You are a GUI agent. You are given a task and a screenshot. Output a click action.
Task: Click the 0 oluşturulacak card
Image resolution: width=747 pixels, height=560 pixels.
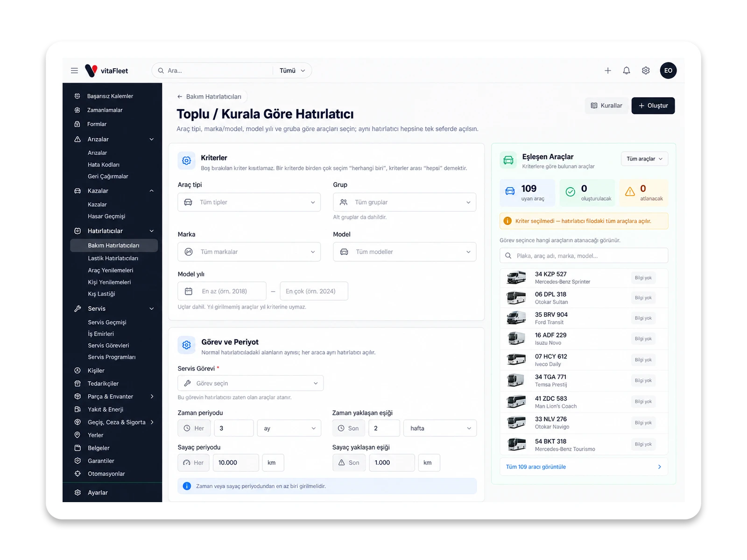click(587, 193)
